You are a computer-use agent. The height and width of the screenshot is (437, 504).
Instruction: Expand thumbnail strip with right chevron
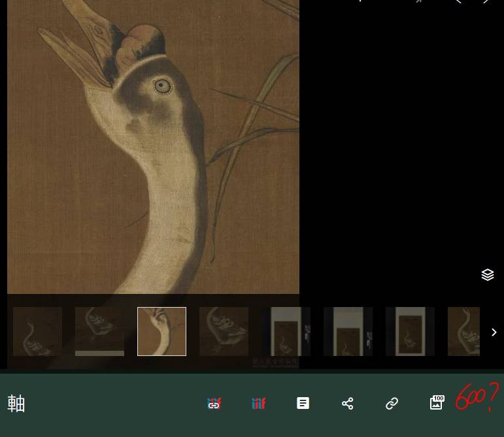pyautogui.click(x=494, y=332)
